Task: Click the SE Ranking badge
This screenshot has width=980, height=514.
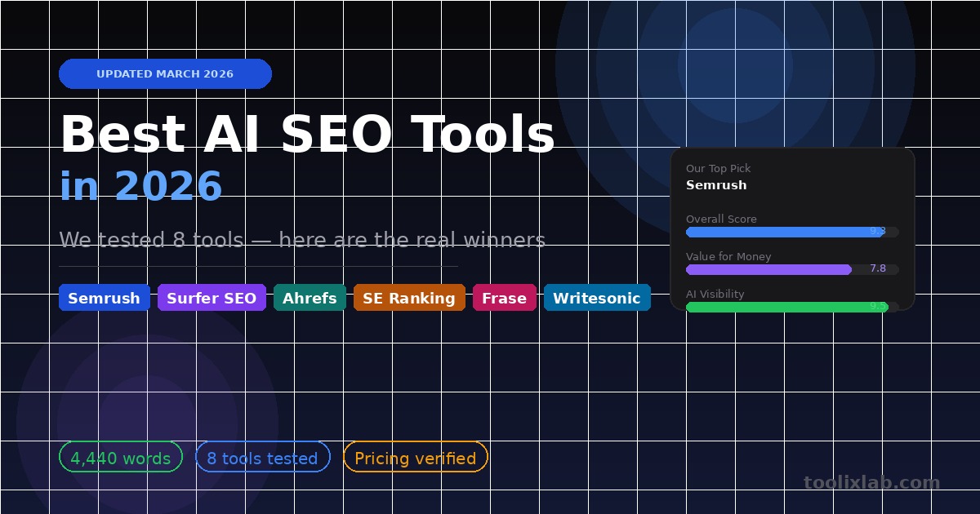Action: click(409, 298)
